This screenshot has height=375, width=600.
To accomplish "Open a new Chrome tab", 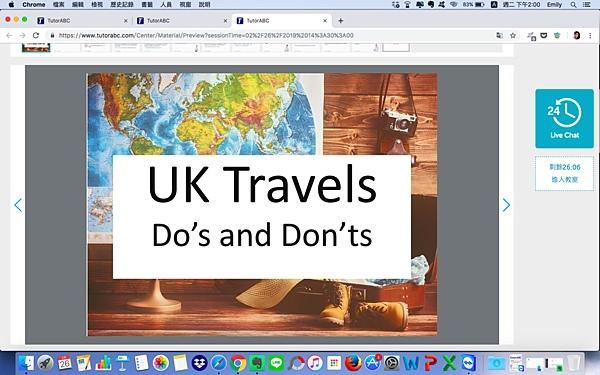I will (x=341, y=21).
